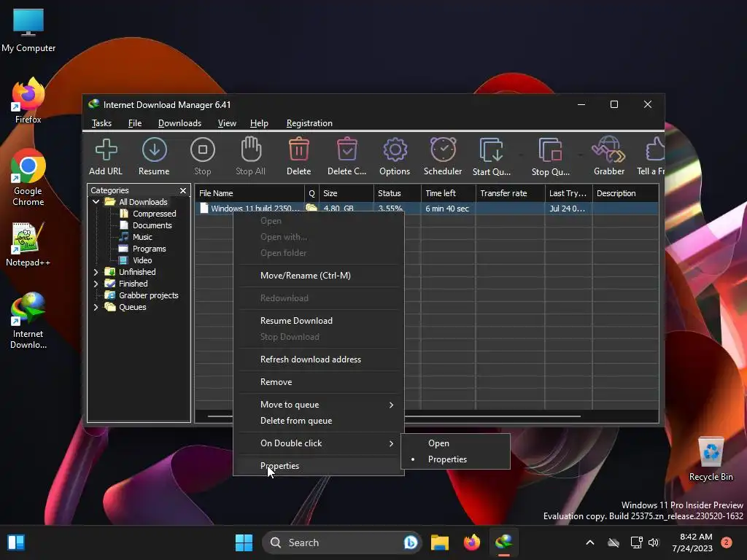The image size is (747, 560).
Task: Click the IDM taskbar icon
Action: [503, 542]
